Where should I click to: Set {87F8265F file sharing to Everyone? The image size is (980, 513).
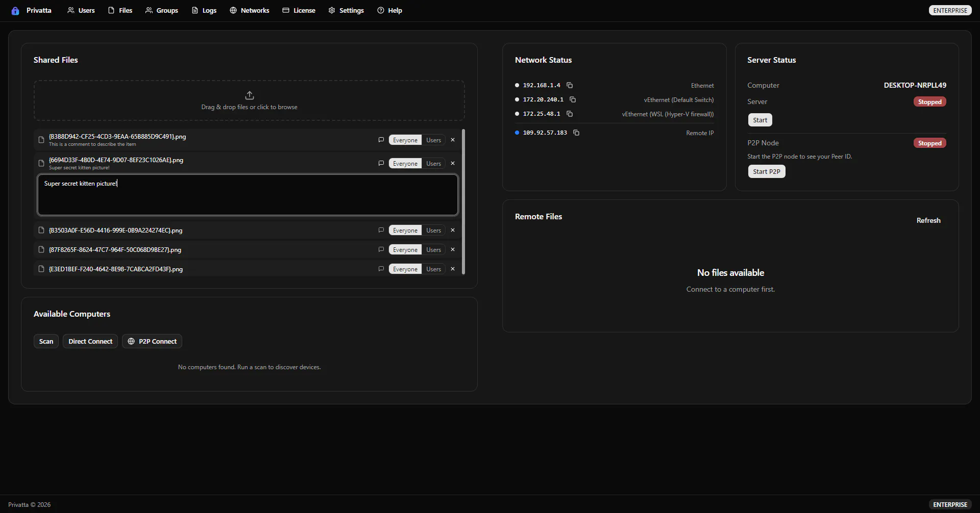(405, 249)
